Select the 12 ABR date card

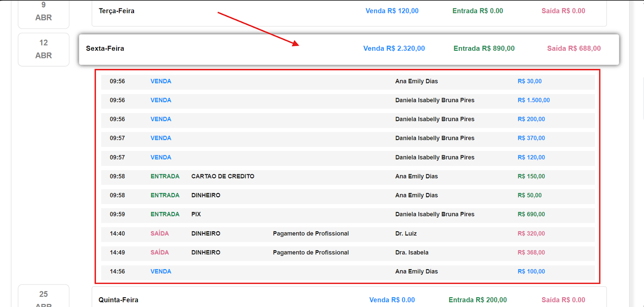coord(43,49)
